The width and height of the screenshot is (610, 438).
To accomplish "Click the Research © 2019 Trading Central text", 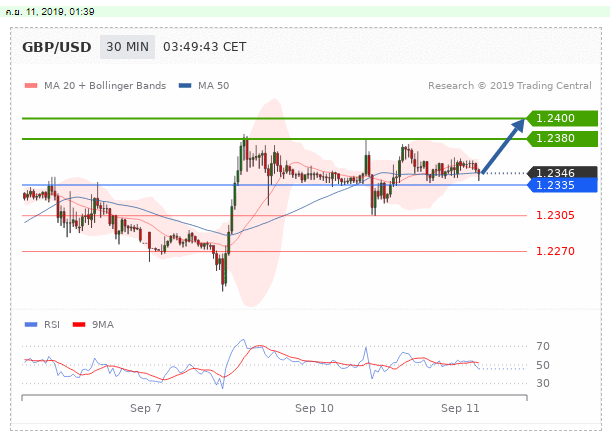I will point(510,86).
